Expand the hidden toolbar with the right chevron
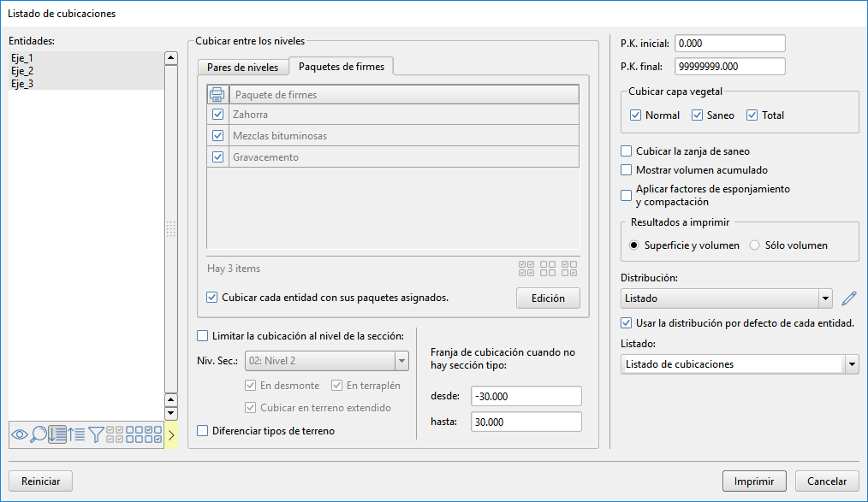Screen dimensions: 868x502 (x=170, y=434)
